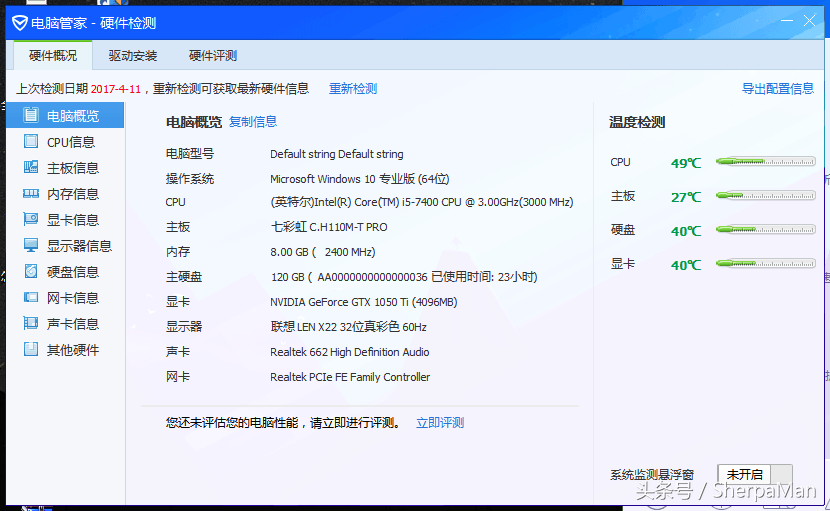Image resolution: width=830 pixels, height=511 pixels.
Task: Click the 电脑管家 shield logo icon
Action: tap(20, 23)
